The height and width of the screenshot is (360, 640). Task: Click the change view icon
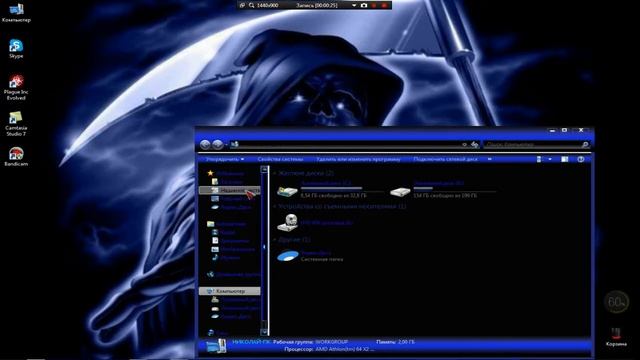pyautogui.click(x=539, y=159)
